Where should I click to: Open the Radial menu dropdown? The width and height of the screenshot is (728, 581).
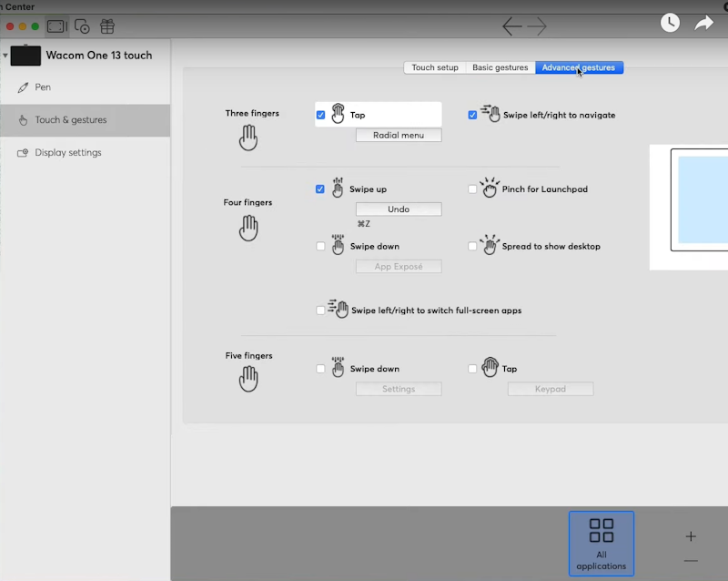click(399, 136)
